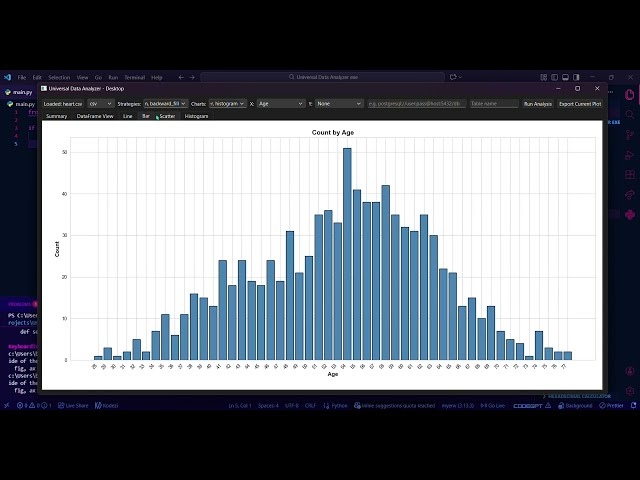
Task: Click the tallest bar at age 54
Action: pyautogui.click(x=347, y=254)
